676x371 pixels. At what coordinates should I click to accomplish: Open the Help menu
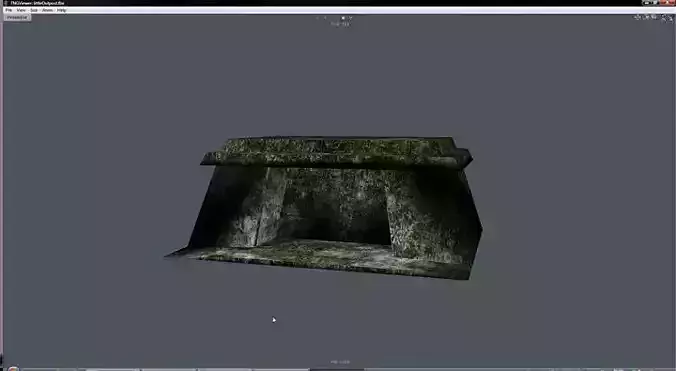pos(62,10)
